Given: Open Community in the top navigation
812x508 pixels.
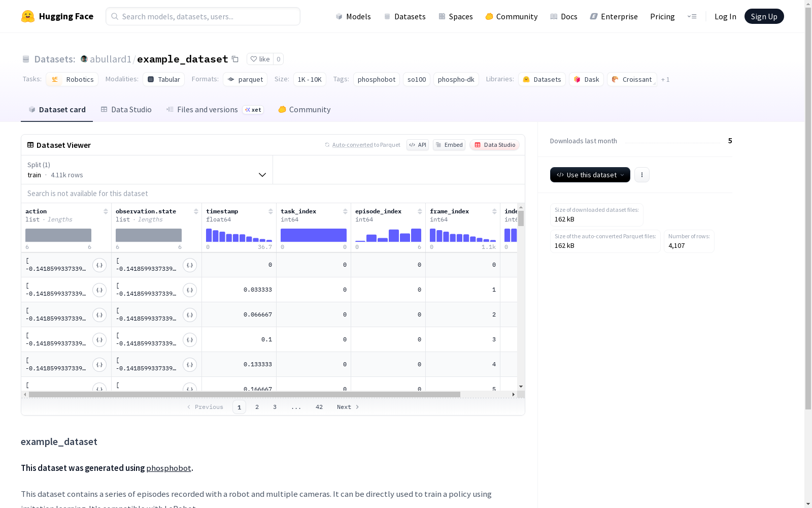Looking at the screenshot, I should tap(512, 17).
